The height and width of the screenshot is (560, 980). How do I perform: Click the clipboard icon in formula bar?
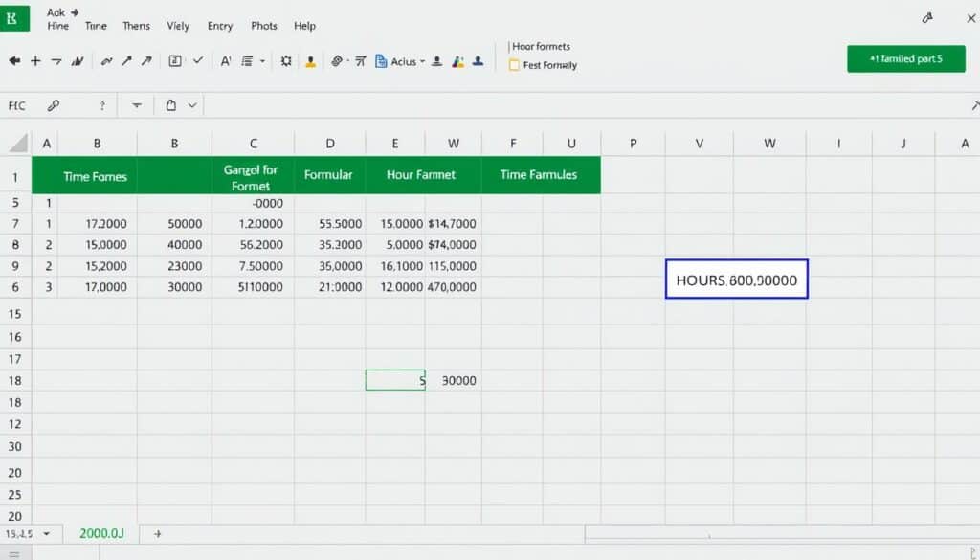[170, 105]
